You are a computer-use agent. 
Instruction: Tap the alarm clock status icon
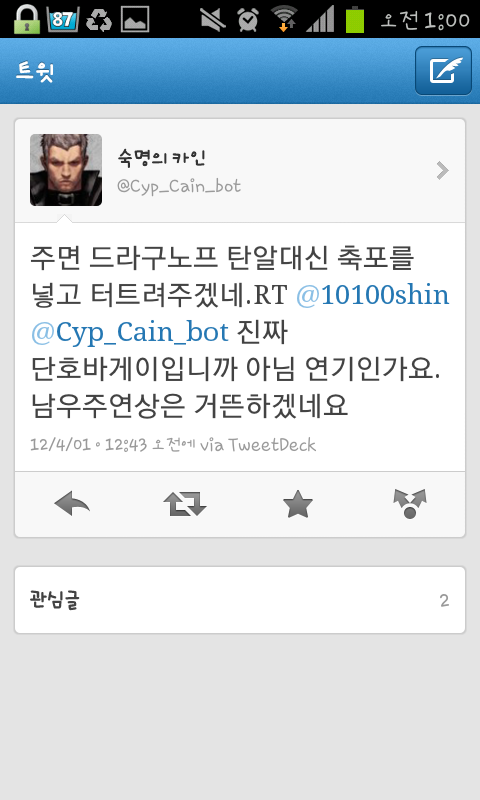(248, 20)
